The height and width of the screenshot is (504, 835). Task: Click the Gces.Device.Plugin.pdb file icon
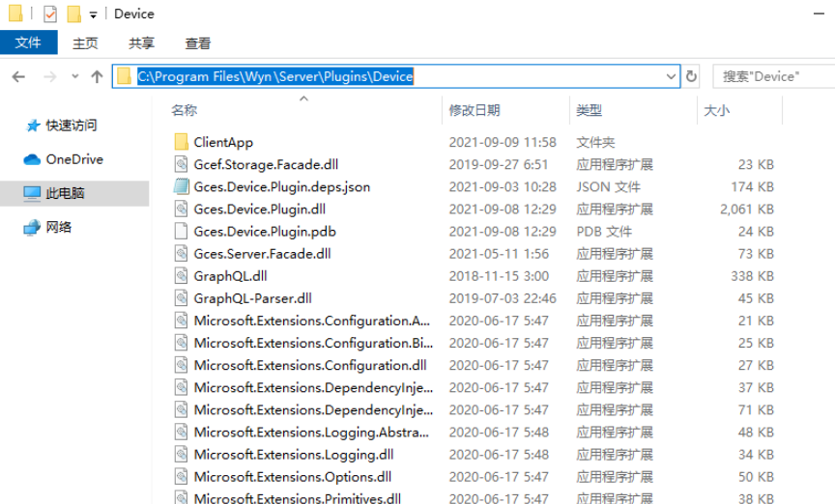pos(181,231)
